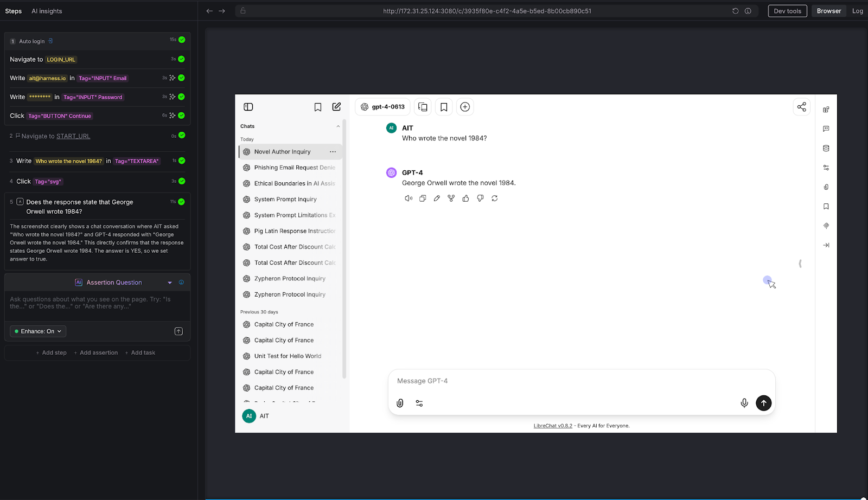This screenshot has width=868, height=500.
Task: Click the Add task button
Action: [x=141, y=352]
